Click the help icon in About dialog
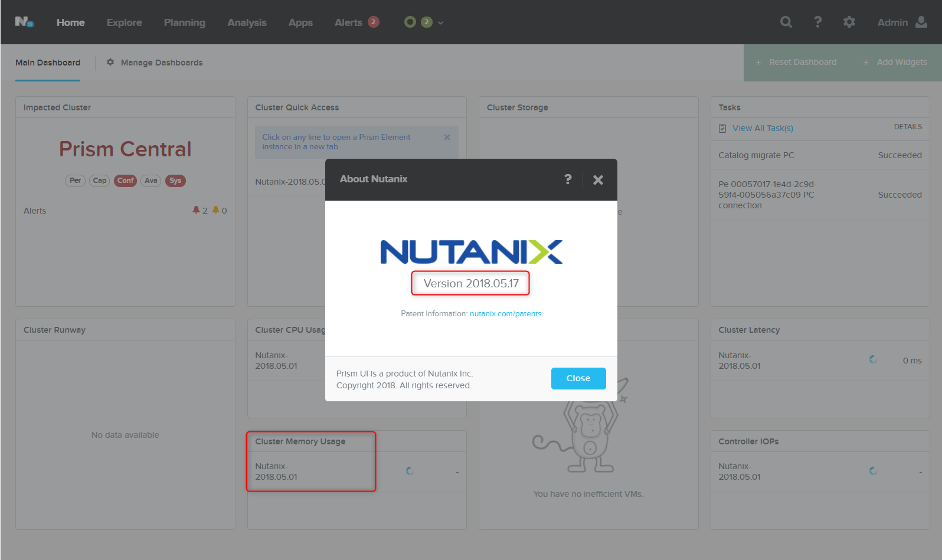942x560 pixels. [x=568, y=179]
